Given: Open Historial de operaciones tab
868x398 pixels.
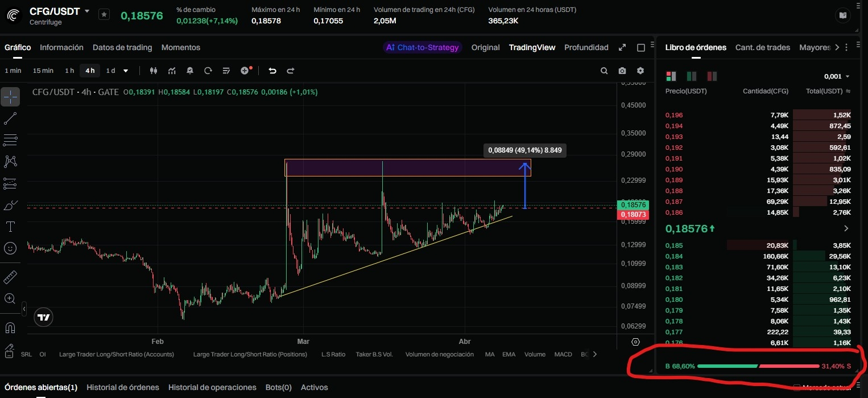Looking at the screenshot, I should coord(212,387).
